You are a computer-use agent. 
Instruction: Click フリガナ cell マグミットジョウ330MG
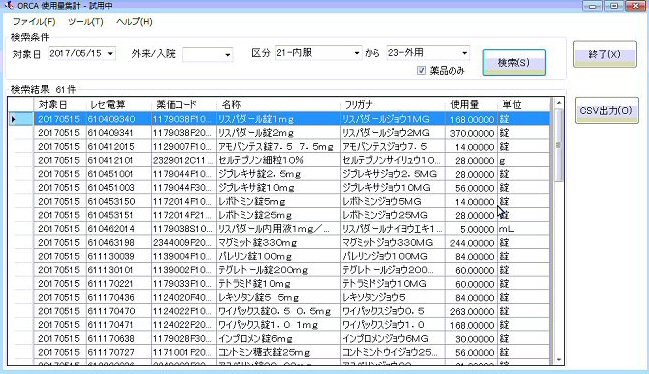(392, 242)
